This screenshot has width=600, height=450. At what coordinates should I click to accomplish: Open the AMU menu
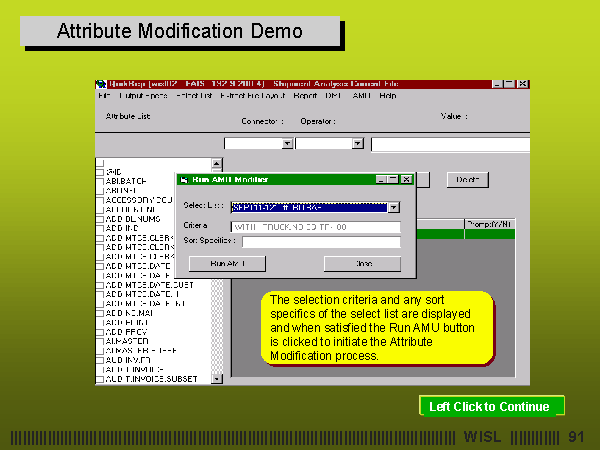tap(361, 96)
